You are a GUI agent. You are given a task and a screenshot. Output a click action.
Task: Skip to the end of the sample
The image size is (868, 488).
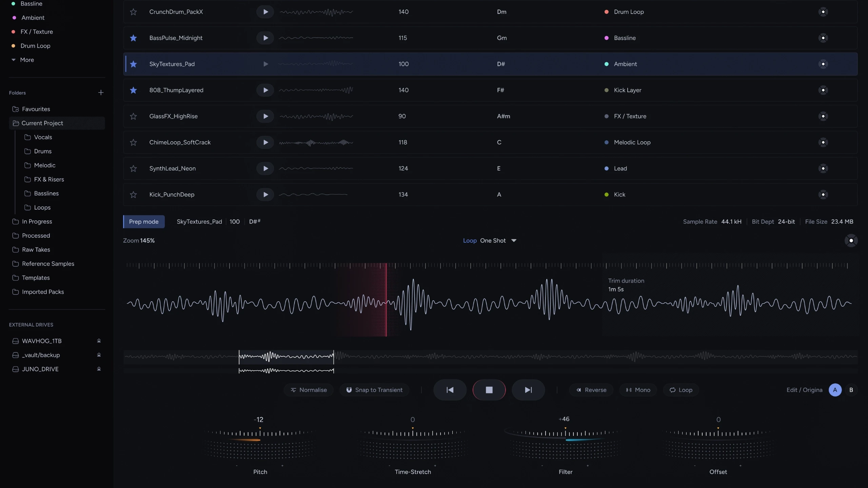[528, 390]
